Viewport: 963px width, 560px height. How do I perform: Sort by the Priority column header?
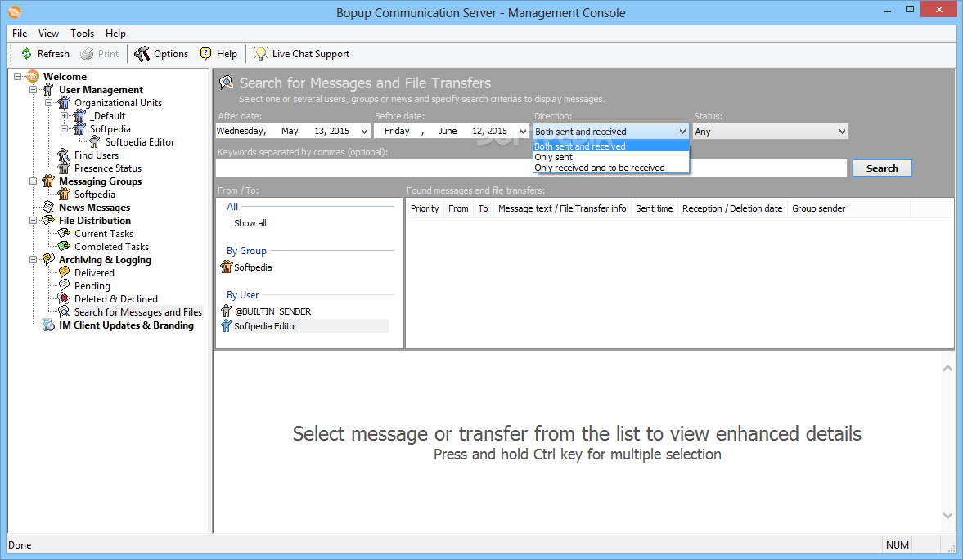tap(425, 208)
